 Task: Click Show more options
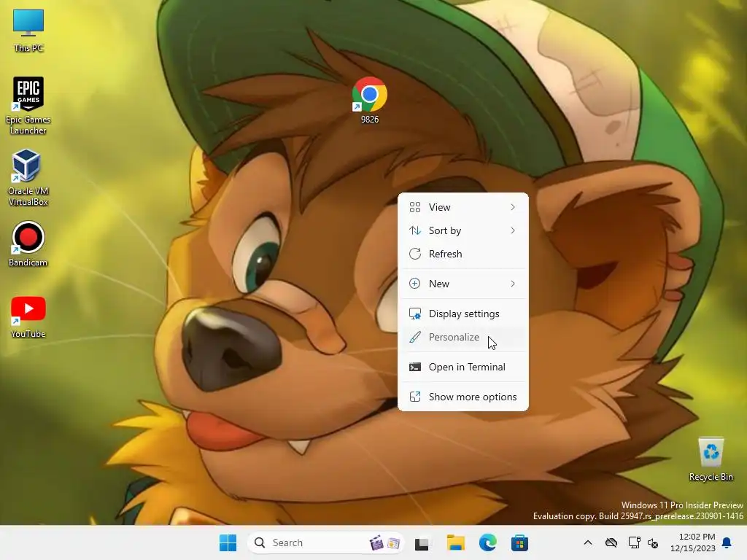pos(463,397)
